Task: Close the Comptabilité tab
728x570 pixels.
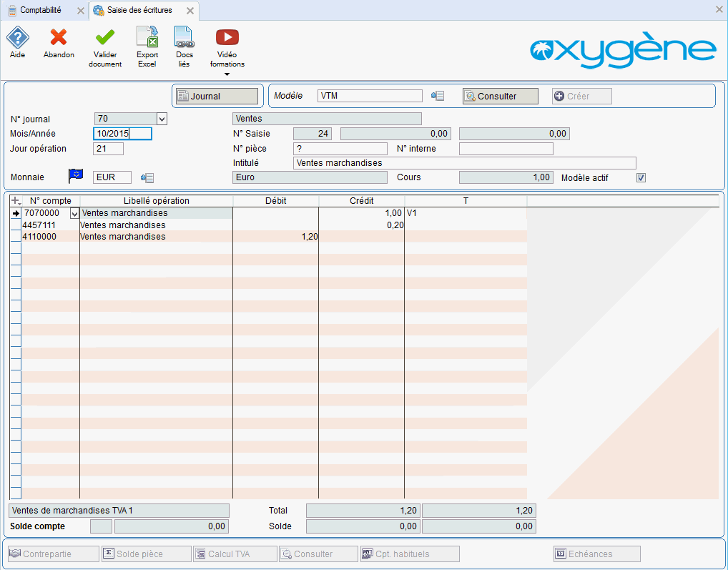Action: [81, 11]
